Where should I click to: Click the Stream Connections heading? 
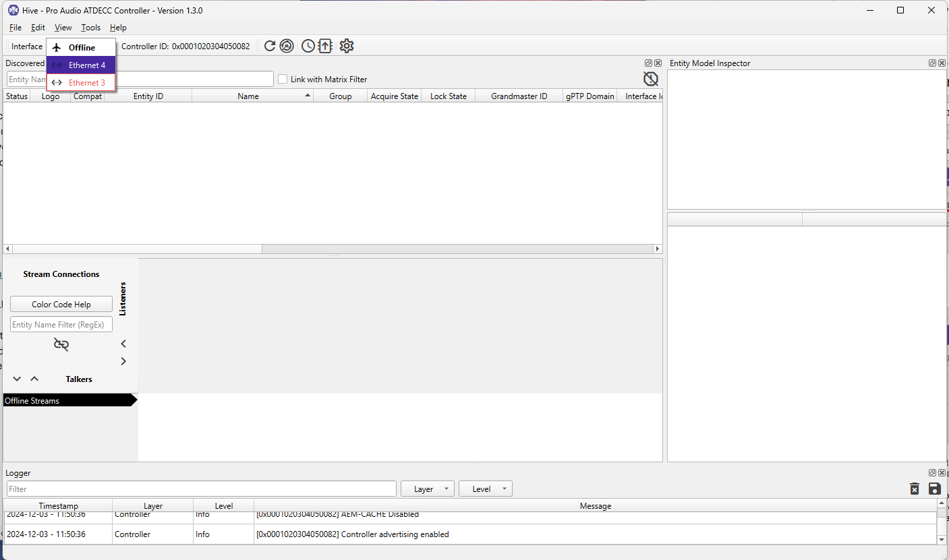tap(61, 274)
